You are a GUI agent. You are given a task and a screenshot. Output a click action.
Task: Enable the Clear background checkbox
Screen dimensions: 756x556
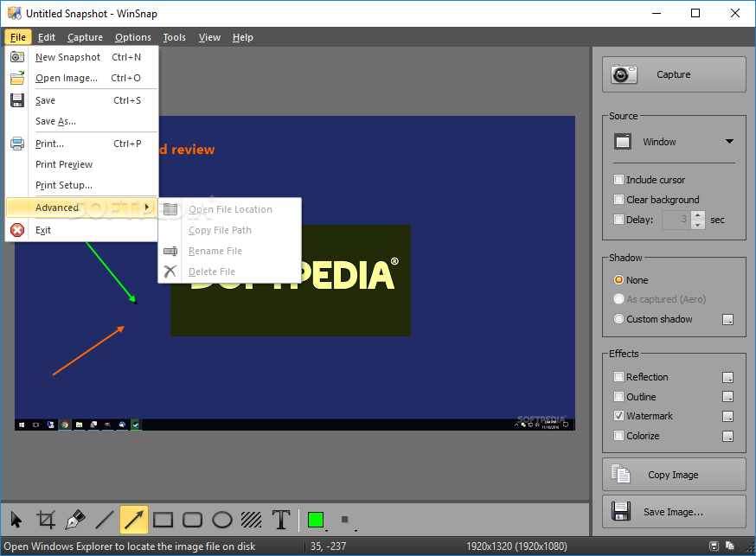pyautogui.click(x=618, y=200)
